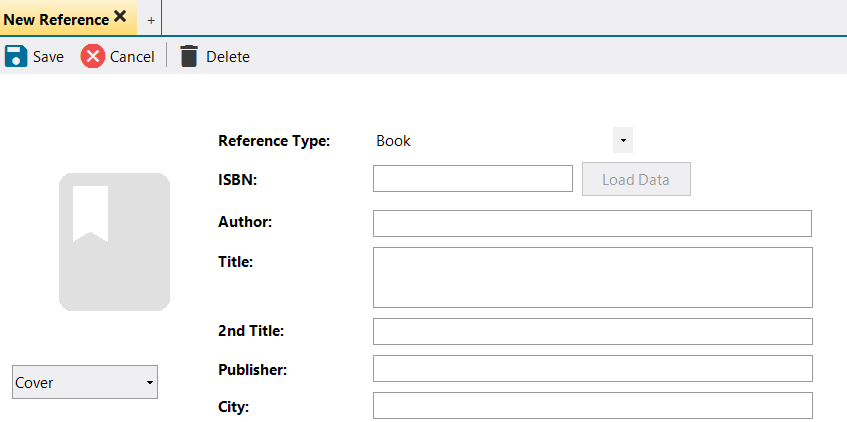
Task: Expand the Reference Type dropdown arrow
Action: point(623,141)
